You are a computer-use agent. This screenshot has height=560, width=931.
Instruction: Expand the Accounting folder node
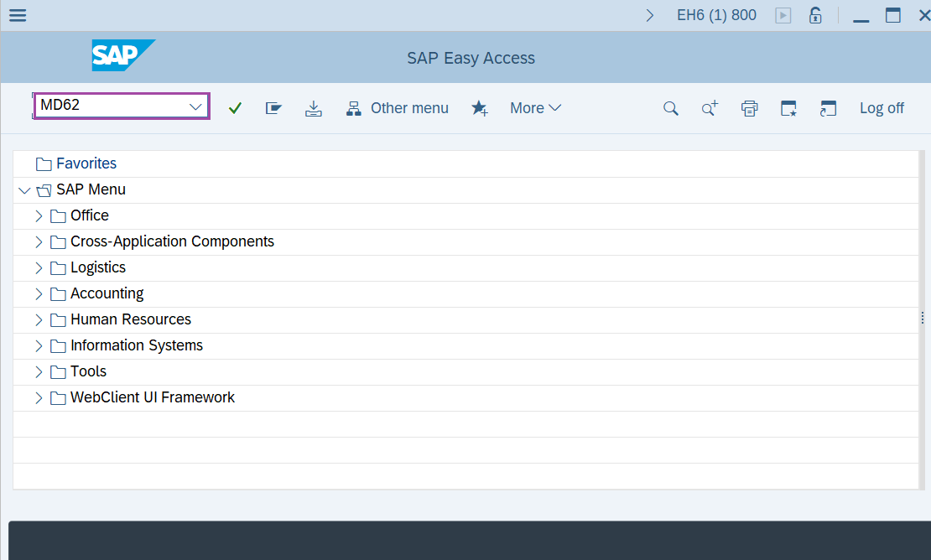[39, 294]
